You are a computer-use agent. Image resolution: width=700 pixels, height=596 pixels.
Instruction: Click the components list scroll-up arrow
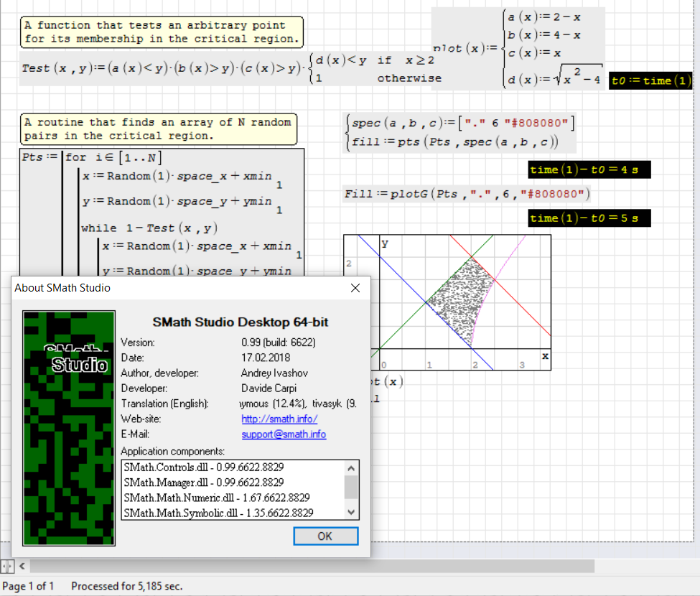351,468
